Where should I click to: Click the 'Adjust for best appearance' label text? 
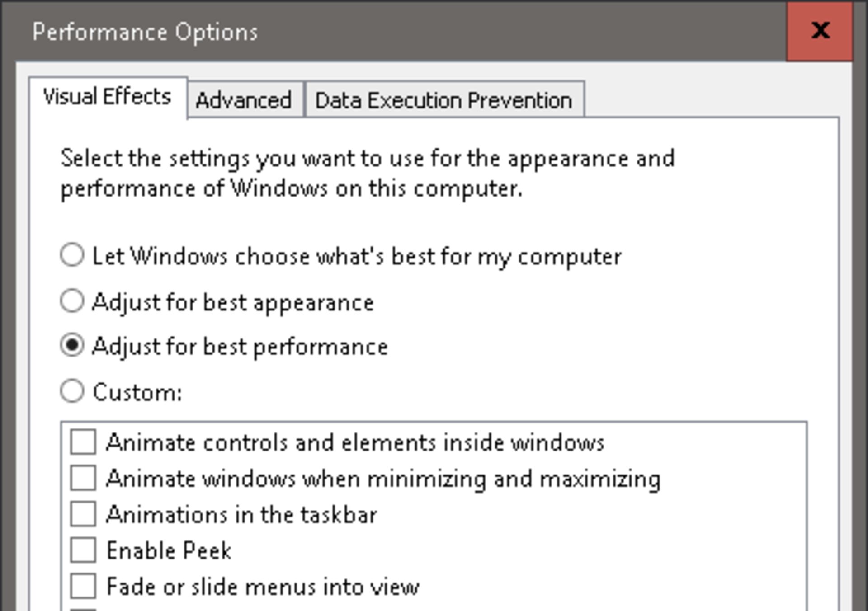pos(233,302)
